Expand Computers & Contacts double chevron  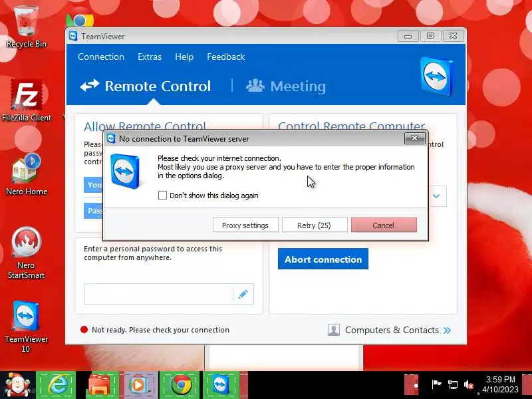pyautogui.click(x=447, y=331)
